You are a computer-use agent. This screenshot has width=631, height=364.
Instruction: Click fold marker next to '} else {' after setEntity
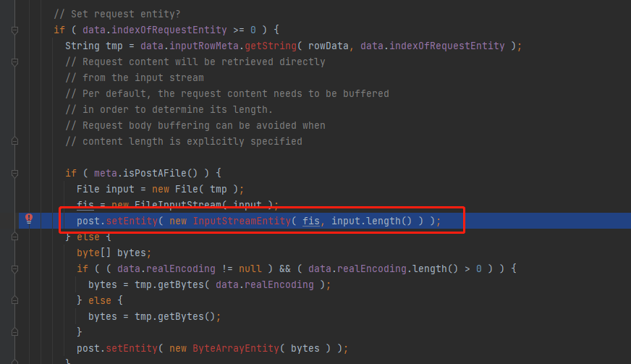15,237
